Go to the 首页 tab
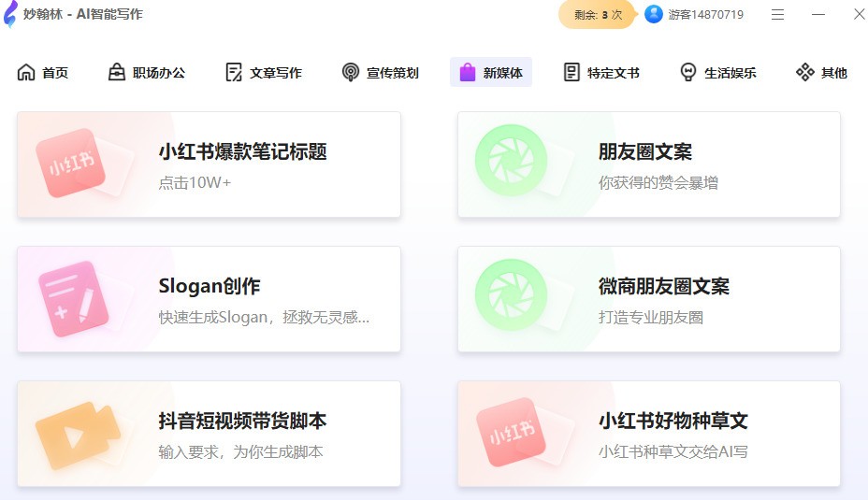Viewport: 868px width, 500px height. tap(43, 73)
